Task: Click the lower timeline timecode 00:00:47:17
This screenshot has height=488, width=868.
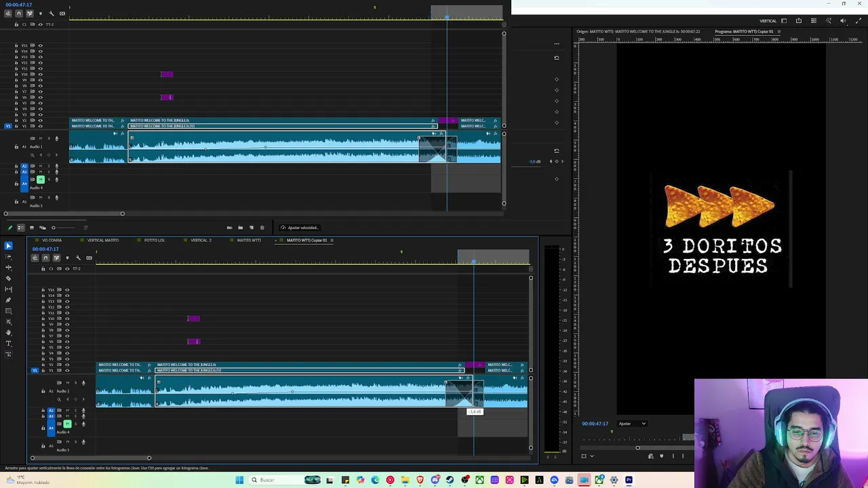Action: (45, 249)
